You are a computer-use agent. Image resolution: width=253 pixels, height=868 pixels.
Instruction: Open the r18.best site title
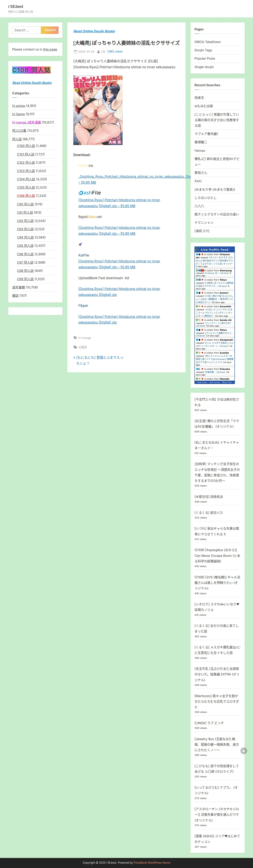click(x=16, y=6)
